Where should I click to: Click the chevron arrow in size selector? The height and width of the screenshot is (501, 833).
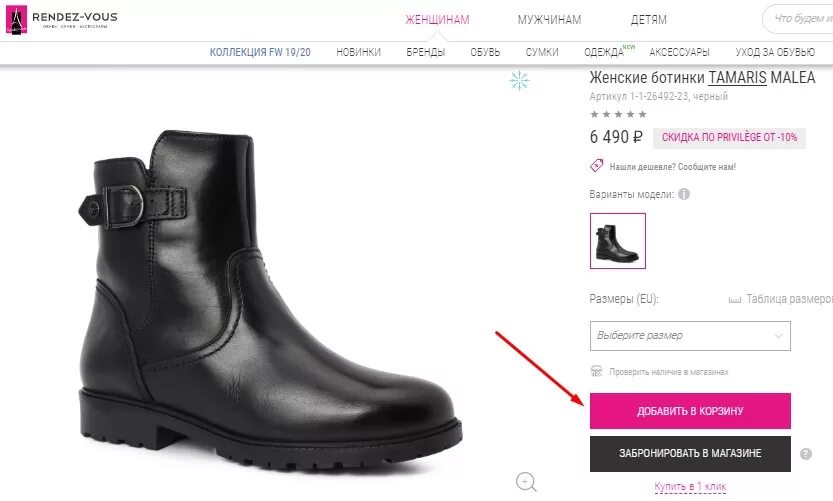[778, 336]
